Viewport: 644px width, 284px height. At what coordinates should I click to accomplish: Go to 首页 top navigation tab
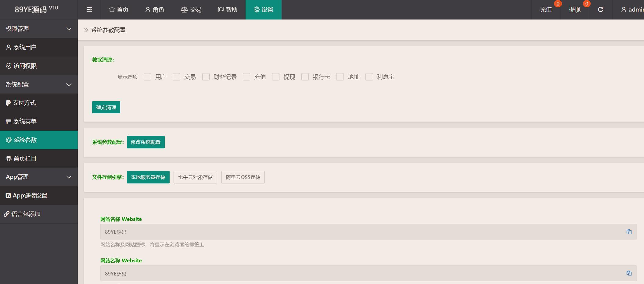click(119, 9)
